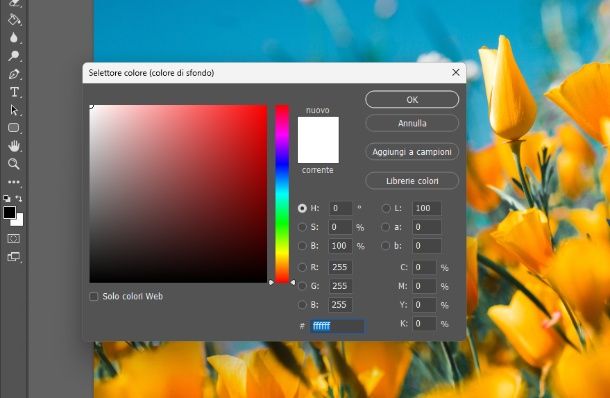Viewport: 610px width, 398px height.
Task: Click the G value field
Action: tap(341, 286)
